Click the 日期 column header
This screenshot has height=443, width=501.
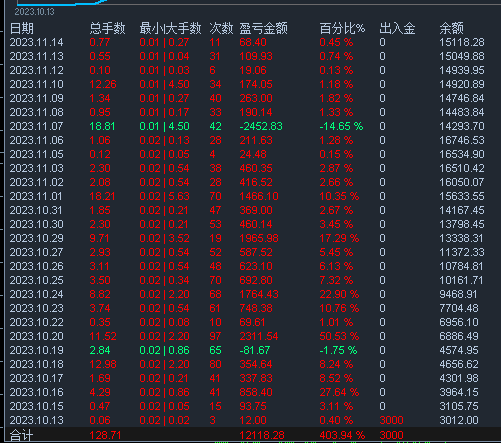pos(22,29)
